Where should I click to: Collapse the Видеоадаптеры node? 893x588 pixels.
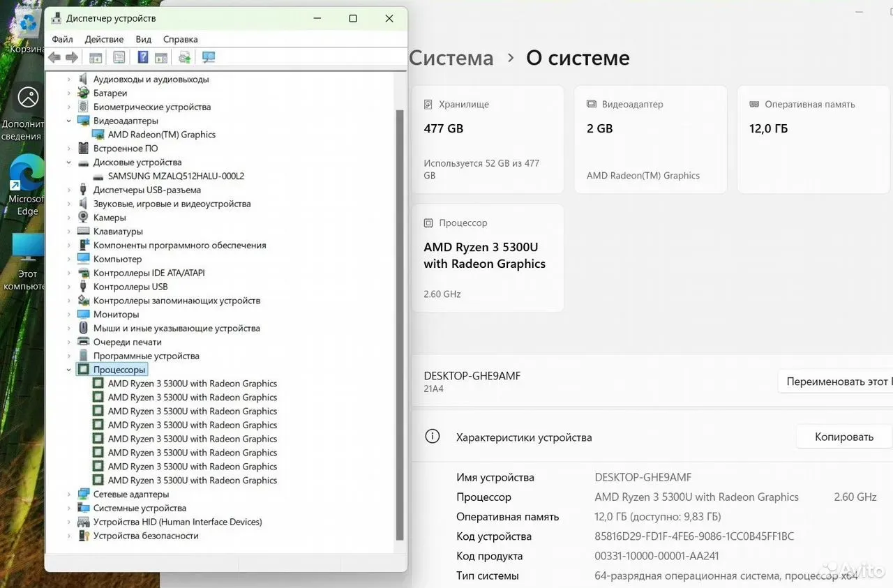tap(69, 121)
